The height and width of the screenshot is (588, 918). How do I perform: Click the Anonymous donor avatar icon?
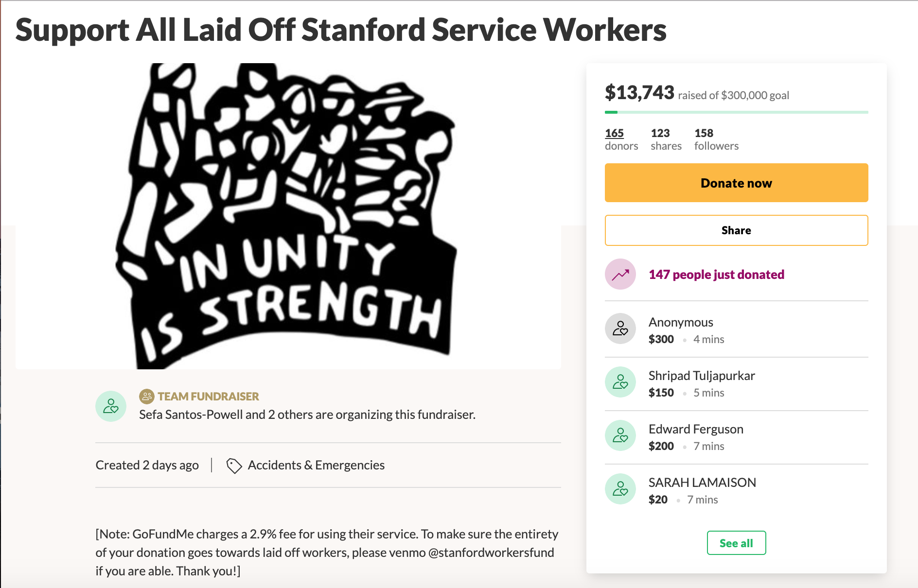point(620,329)
